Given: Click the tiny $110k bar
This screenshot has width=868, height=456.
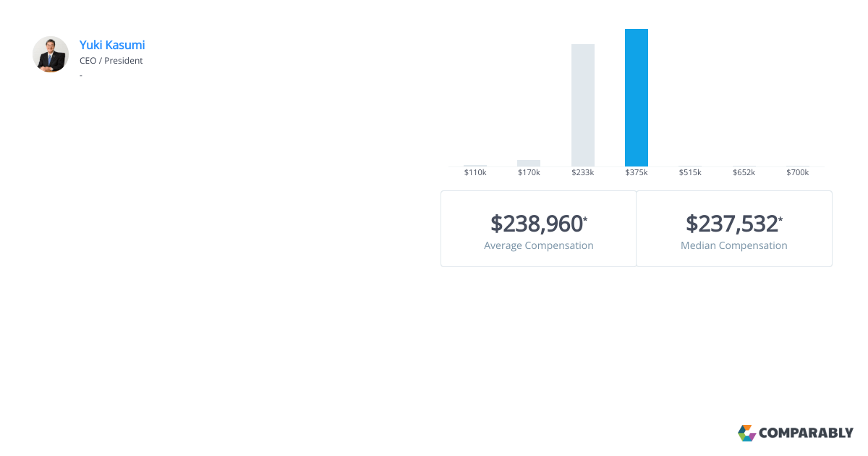Looking at the screenshot, I should click(475, 166).
